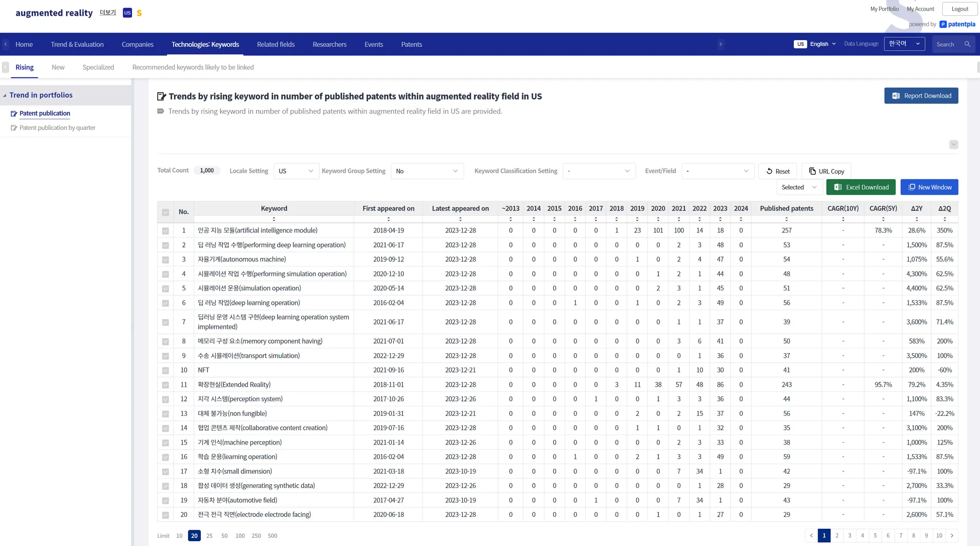Click the US flag badge next to title
980x546 pixels.
127,13
